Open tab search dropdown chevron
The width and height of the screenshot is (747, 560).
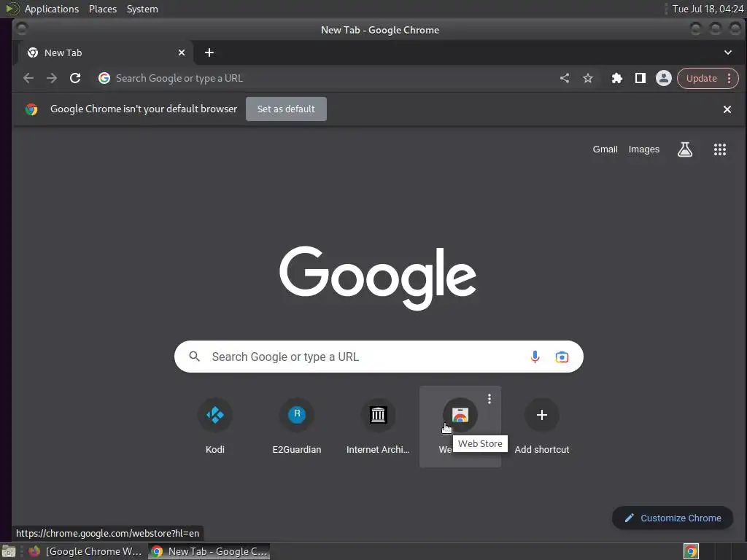click(728, 52)
